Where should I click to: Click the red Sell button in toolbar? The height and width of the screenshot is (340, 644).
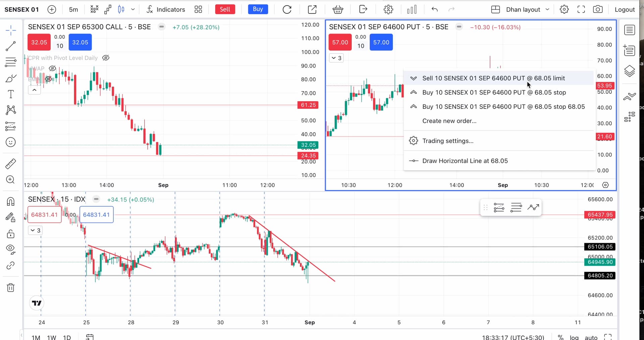click(x=225, y=9)
